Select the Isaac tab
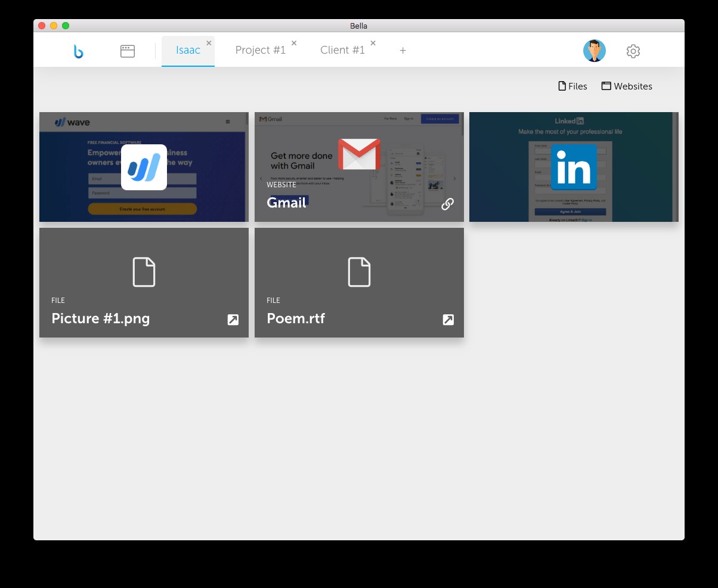Image resolution: width=718 pixels, height=588 pixels. [x=188, y=50]
